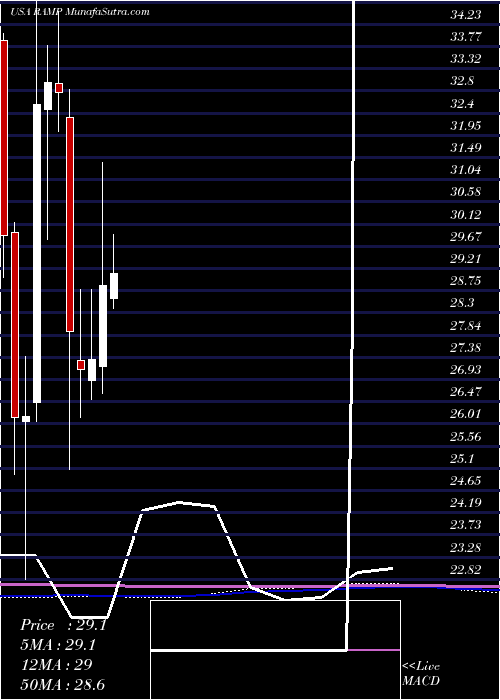The height and width of the screenshot is (700, 500).
Task: Click the USA RAMP MunafaSutra.com title
Action: (x=80, y=12)
